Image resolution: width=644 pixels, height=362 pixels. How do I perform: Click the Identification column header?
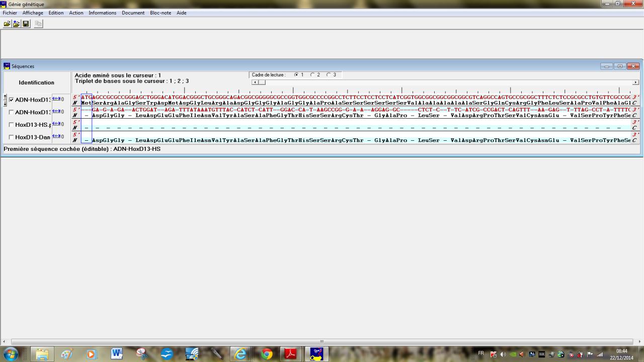coord(36,82)
